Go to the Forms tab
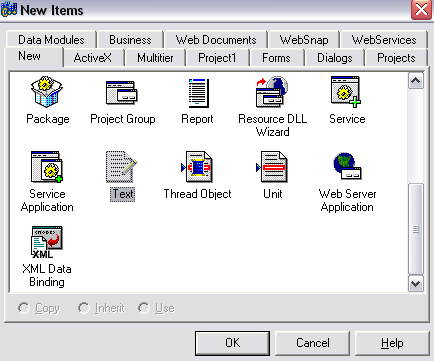 [x=276, y=58]
